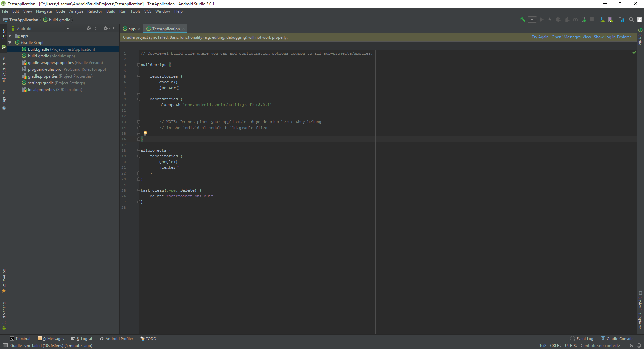644x349 pixels.
Task: Toggle the 2: Favorites tool window
Action: pos(4,280)
